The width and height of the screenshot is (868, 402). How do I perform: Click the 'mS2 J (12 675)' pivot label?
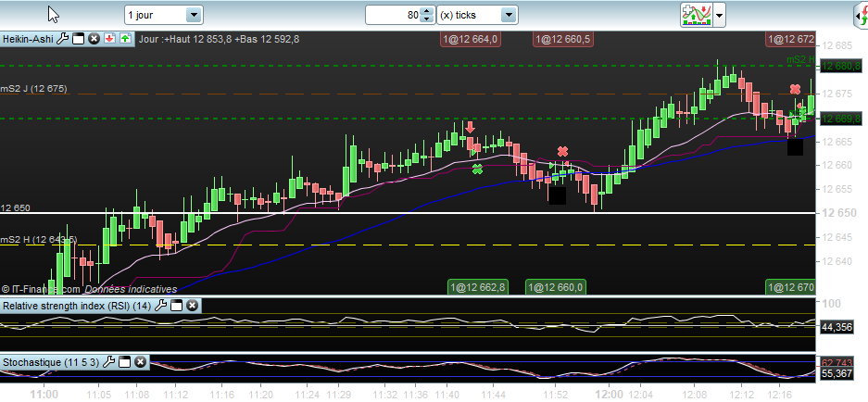tap(34, 89)
